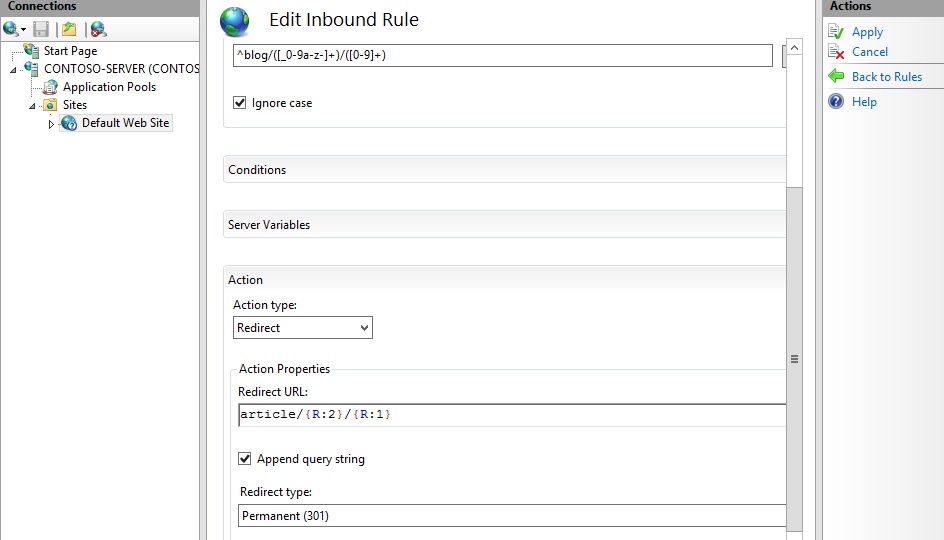Disable the Append query string checkbox
This screenshot has height=540, width=944.
245,459
